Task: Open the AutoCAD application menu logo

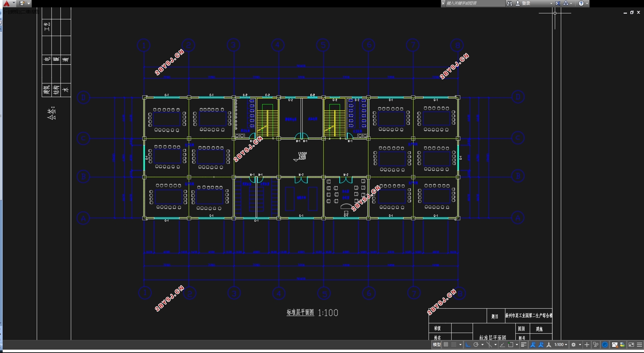Action: point(6,3)
